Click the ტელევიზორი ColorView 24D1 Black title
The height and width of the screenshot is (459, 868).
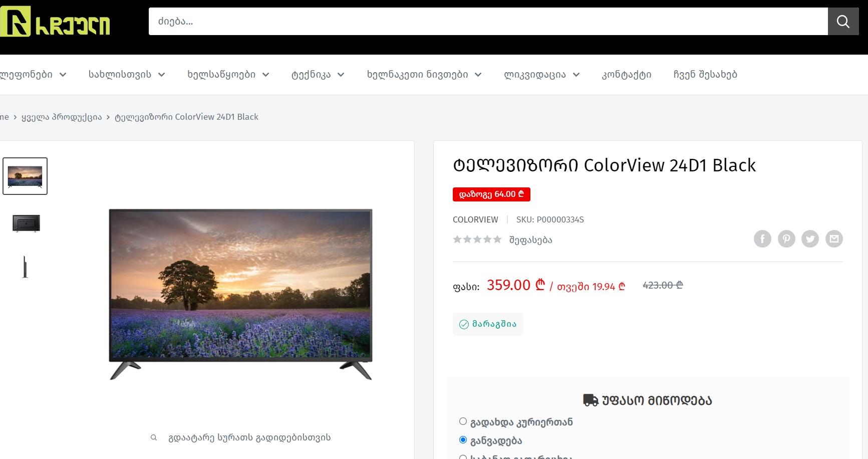(604, 165)
